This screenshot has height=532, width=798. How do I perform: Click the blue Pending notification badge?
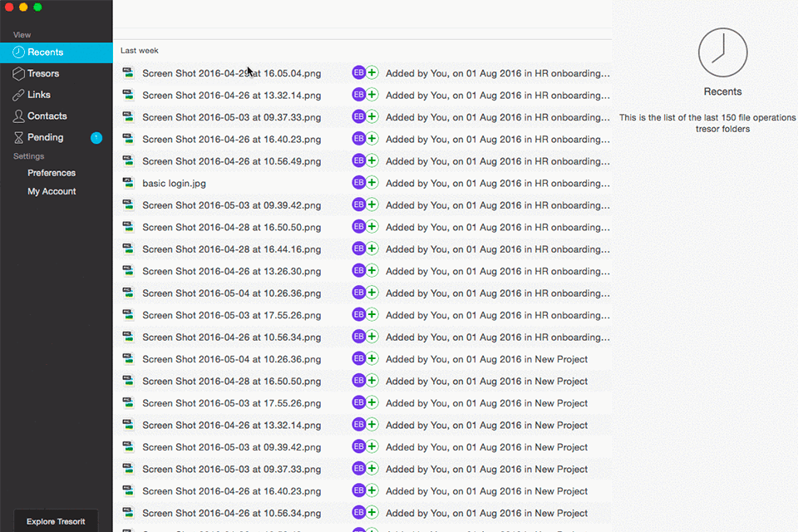96,137
